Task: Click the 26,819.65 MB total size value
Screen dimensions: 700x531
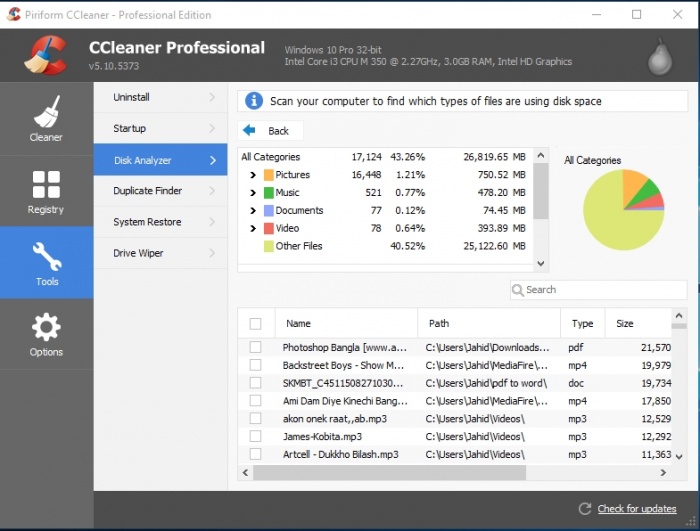Action: pos(494,157)
